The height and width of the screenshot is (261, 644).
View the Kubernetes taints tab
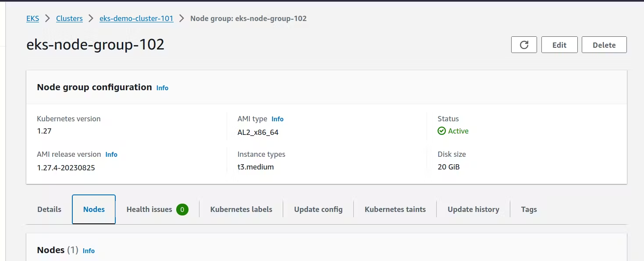click(395, 209)
